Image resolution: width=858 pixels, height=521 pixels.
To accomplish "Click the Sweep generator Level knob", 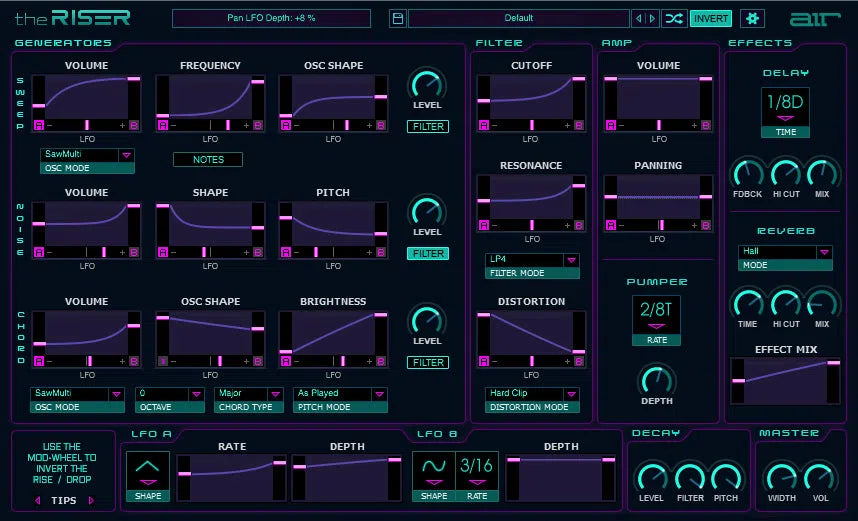I will [x=427, y=85].
